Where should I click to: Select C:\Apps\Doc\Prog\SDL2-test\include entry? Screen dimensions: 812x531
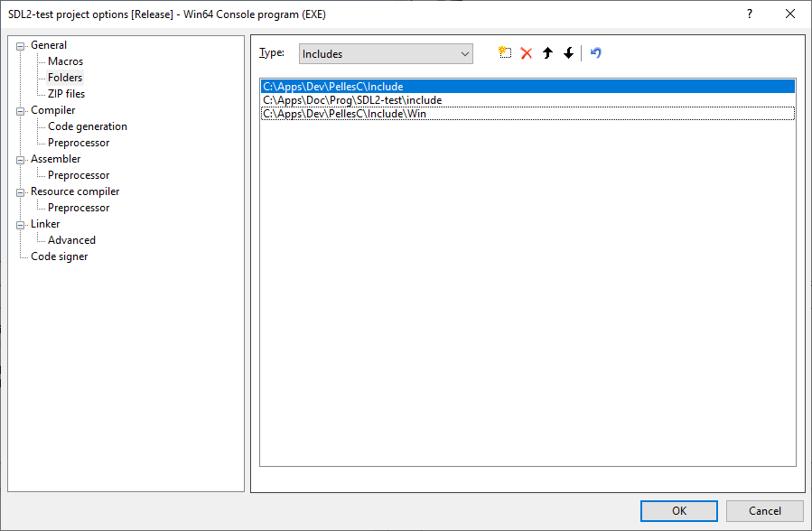pos(527,100)
